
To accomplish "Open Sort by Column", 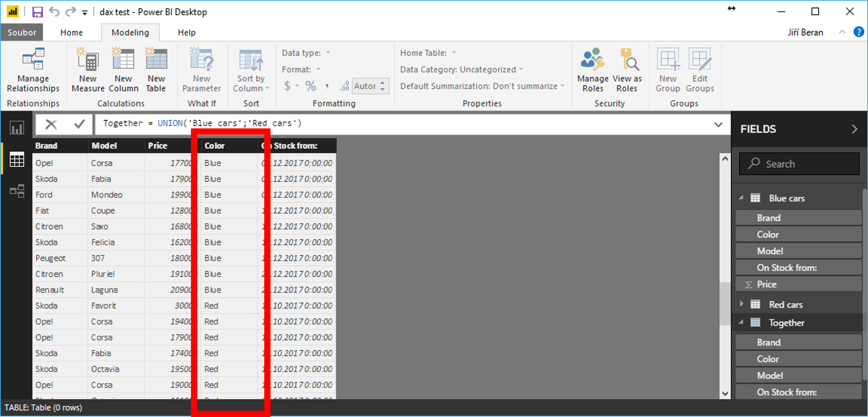I will pos(251,70).
